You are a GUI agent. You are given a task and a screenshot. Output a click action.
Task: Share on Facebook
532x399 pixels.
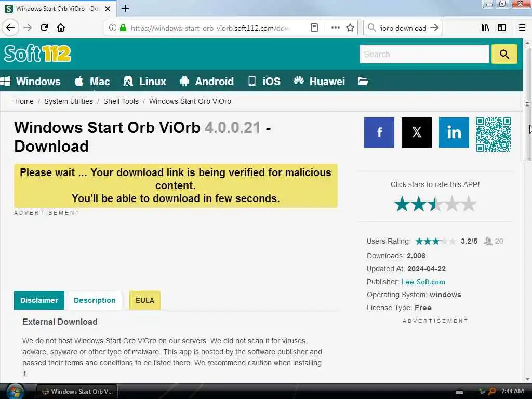point(379,132)
